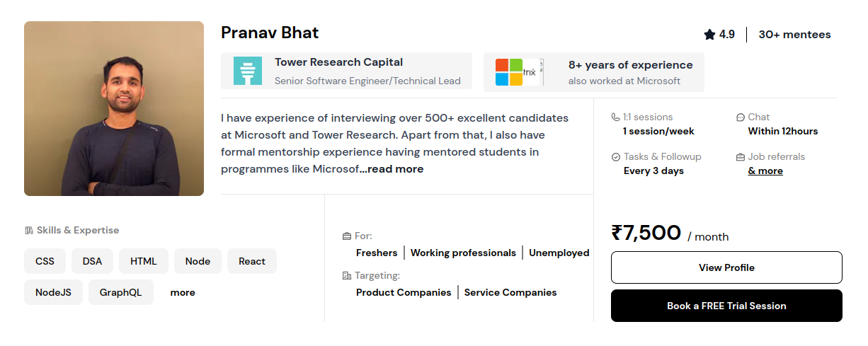The image size is (868, 346).
Task: Select the React skill tag
Action: [252, 261]
